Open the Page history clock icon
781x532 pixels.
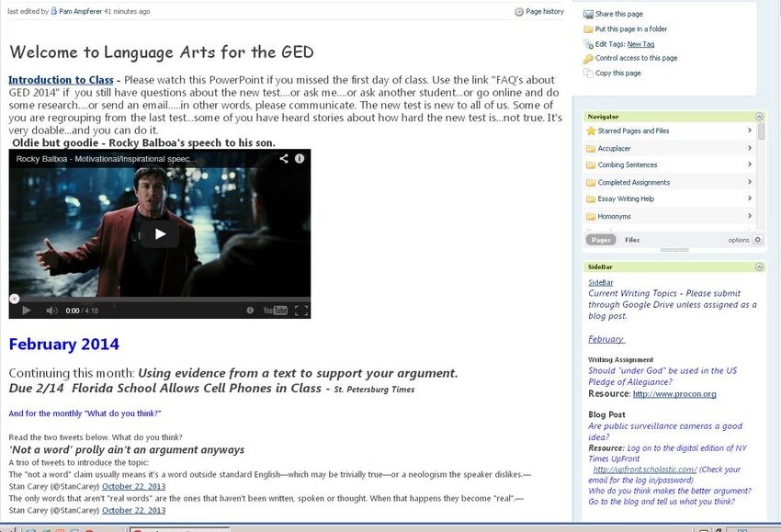point(518,11)
